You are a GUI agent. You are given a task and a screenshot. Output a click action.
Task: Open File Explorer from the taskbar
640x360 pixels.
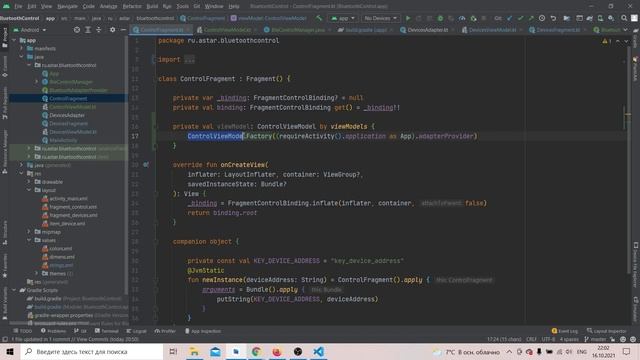[x=194, y=351]
